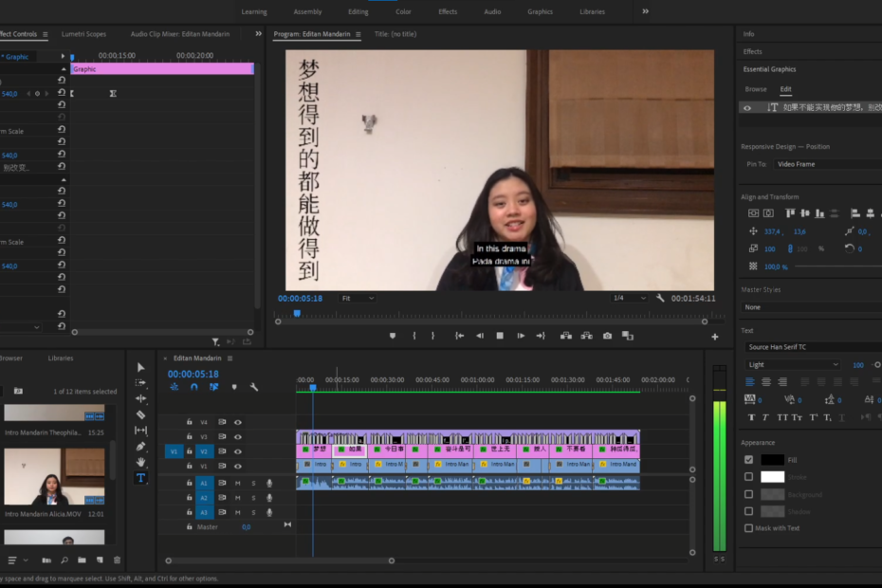Select the Type tool in the toolbar

(x=141, y=478)
